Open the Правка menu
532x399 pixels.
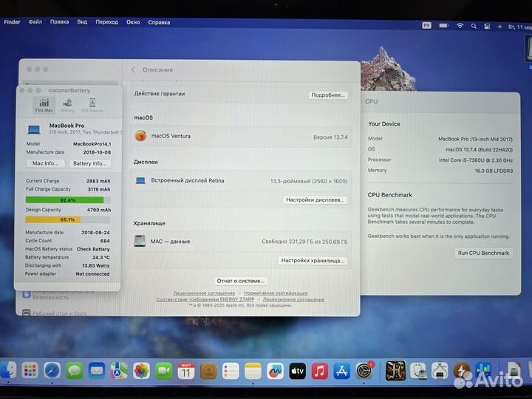[x=59, y=21]
